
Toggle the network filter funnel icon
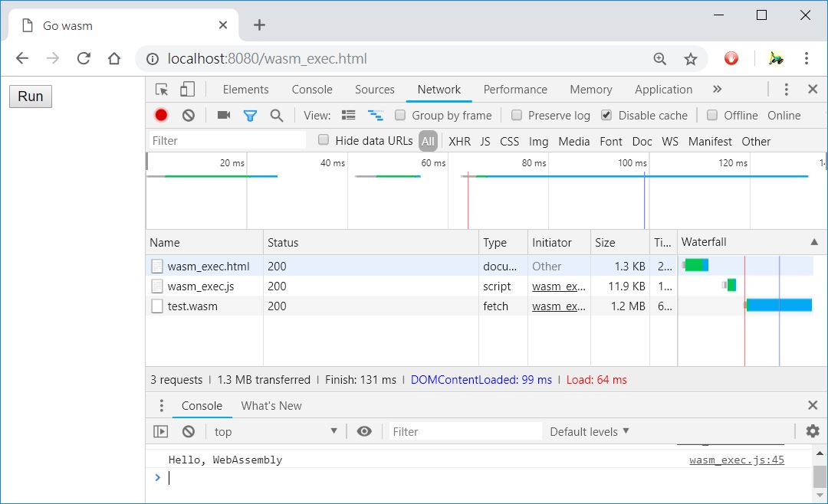click(250, 116)
